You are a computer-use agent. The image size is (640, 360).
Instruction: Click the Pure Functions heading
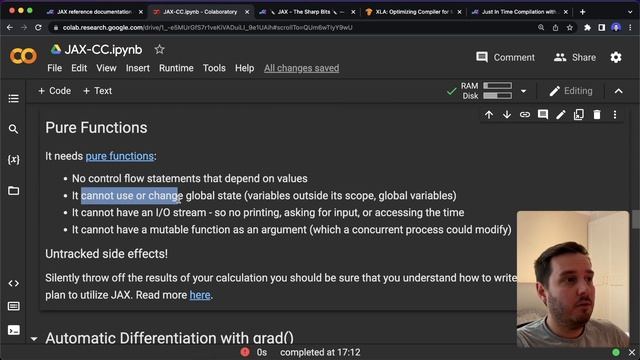tap(96, 128)
